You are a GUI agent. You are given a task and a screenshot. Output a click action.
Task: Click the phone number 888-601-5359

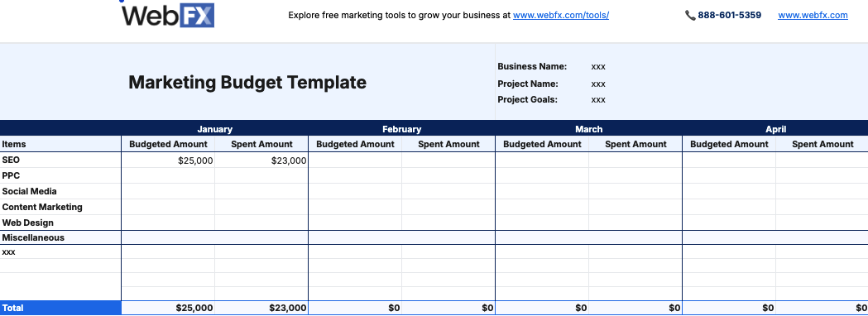coord(729,16)
